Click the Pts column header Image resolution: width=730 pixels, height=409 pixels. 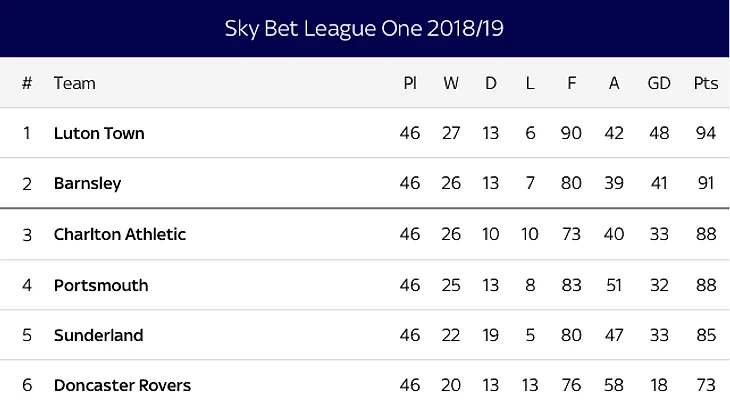click(x=706, y=83)
